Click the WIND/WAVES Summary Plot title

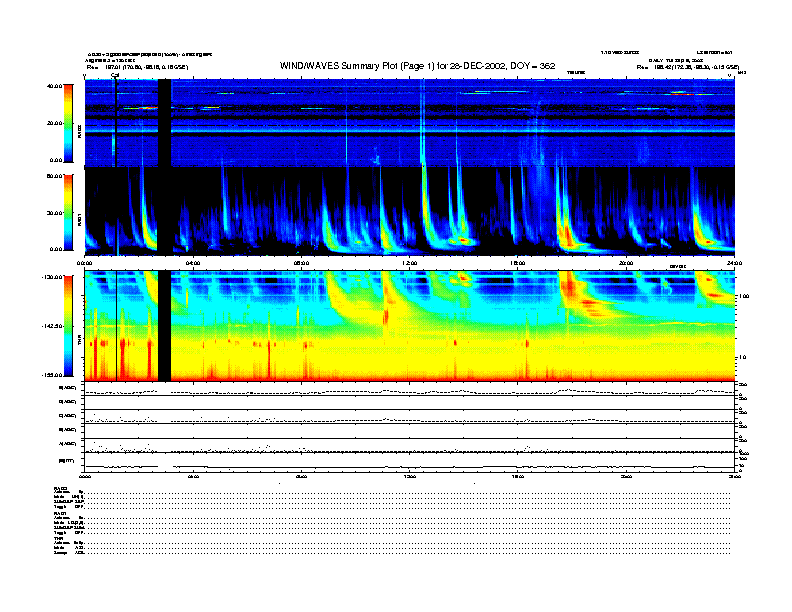pyautogui.click(x=417, y=66)
